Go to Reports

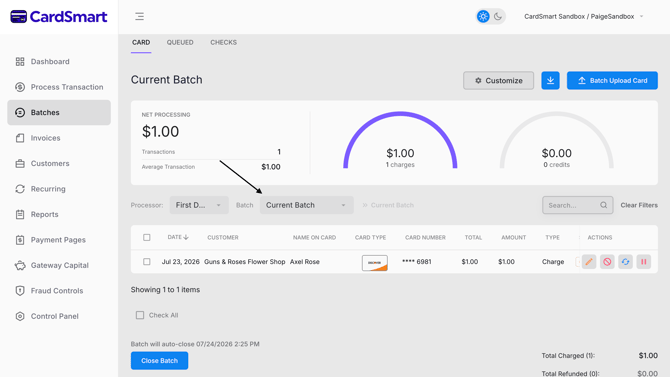click(x=59, y=214)
